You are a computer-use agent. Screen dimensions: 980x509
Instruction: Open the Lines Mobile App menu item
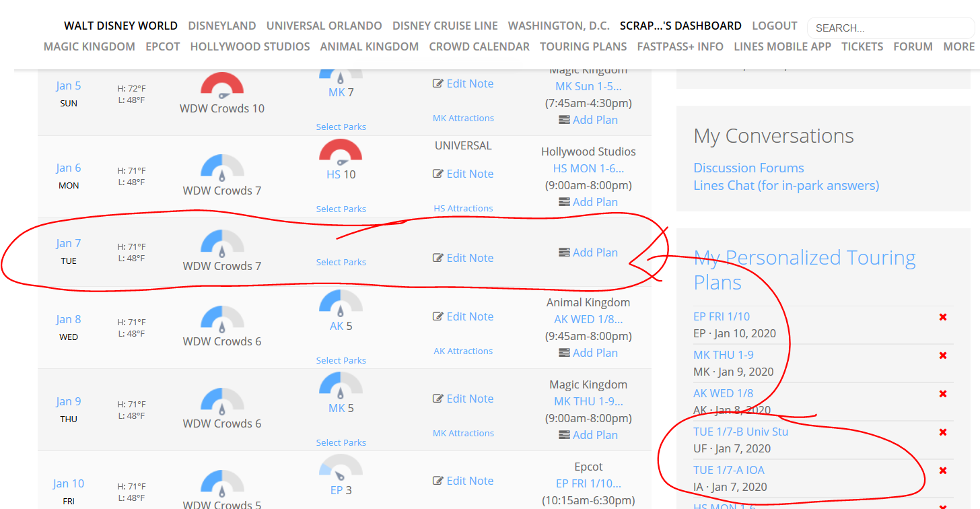pos(783,46)
